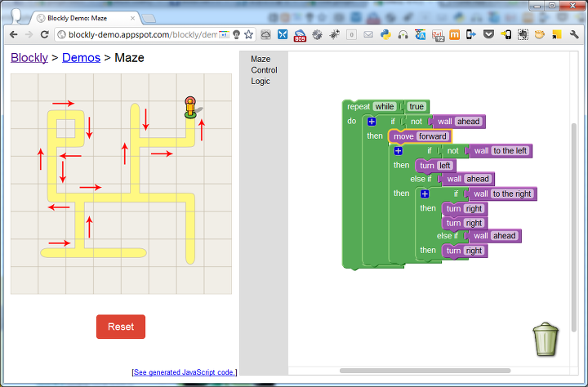
Task: Open the Python extension icon
Action: [385, 35]
